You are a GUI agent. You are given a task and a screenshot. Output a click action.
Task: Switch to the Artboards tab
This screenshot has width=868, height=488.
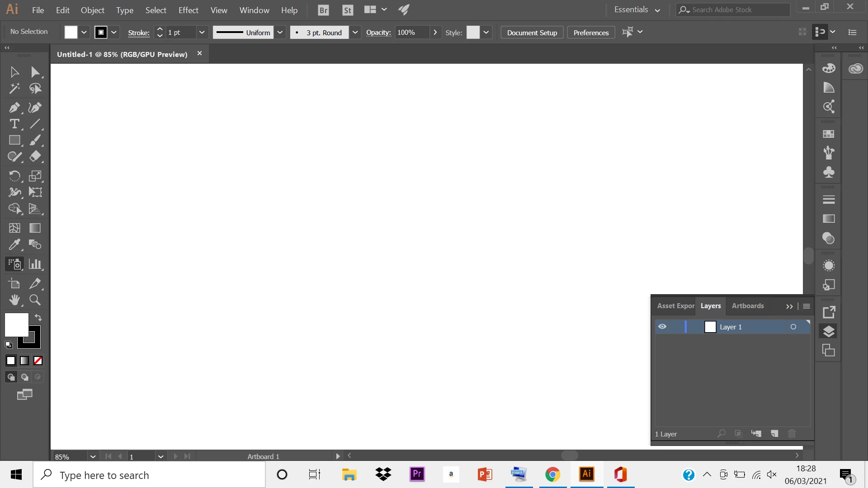click(x=747, y=306)
